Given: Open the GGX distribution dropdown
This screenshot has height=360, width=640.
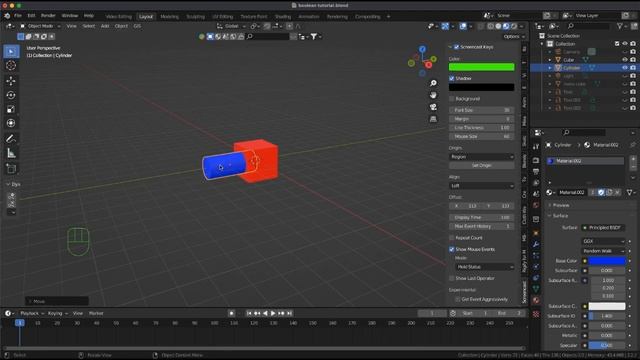Looking at the screenshot, I should (x=603, y=241).
